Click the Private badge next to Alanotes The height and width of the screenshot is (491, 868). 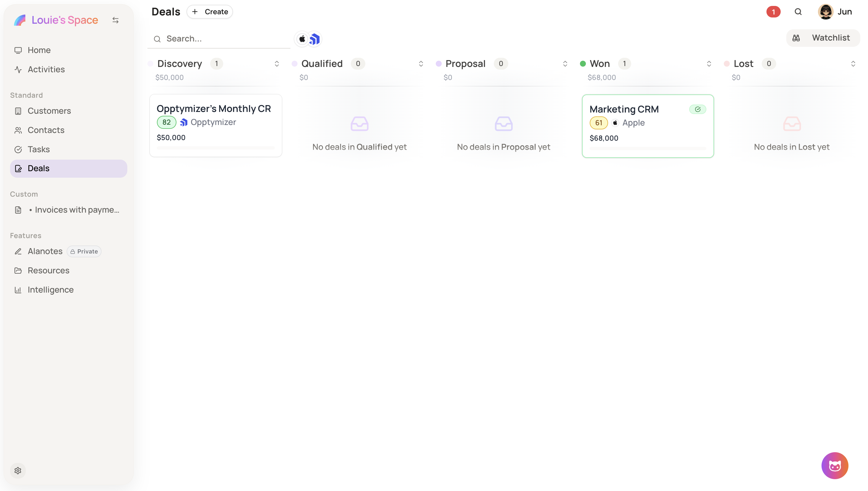tap(83, 251)
